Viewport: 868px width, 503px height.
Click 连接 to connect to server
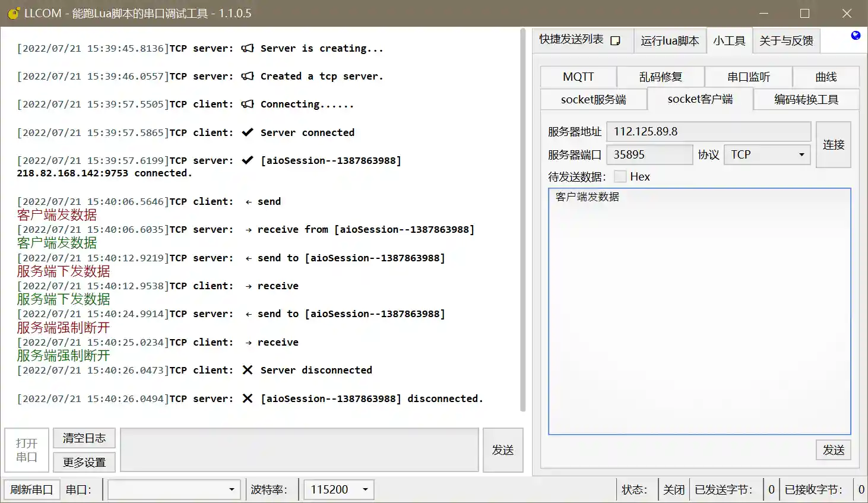(834, 144)
